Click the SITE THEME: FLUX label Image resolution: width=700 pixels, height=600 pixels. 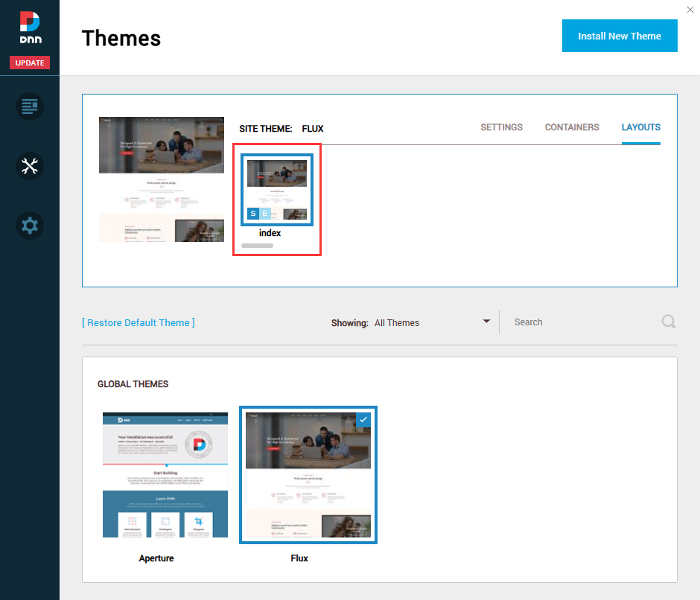281,129
